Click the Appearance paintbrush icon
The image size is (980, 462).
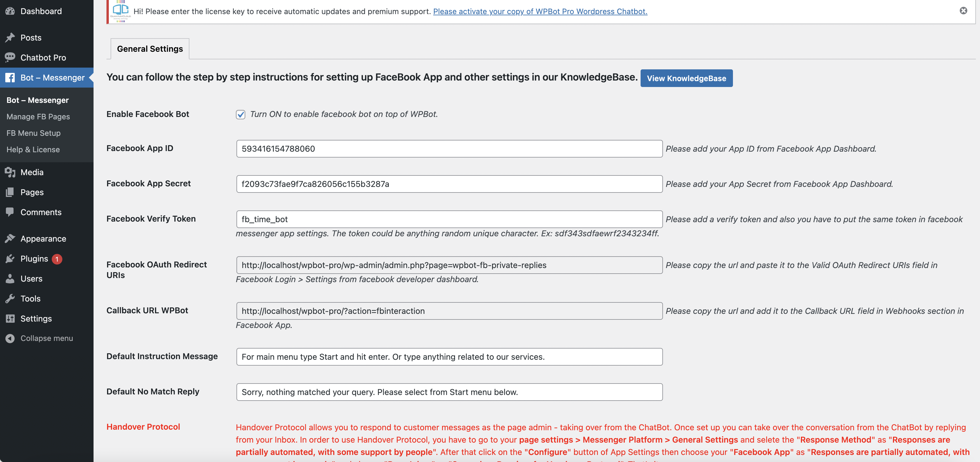[x=10, y=238]
